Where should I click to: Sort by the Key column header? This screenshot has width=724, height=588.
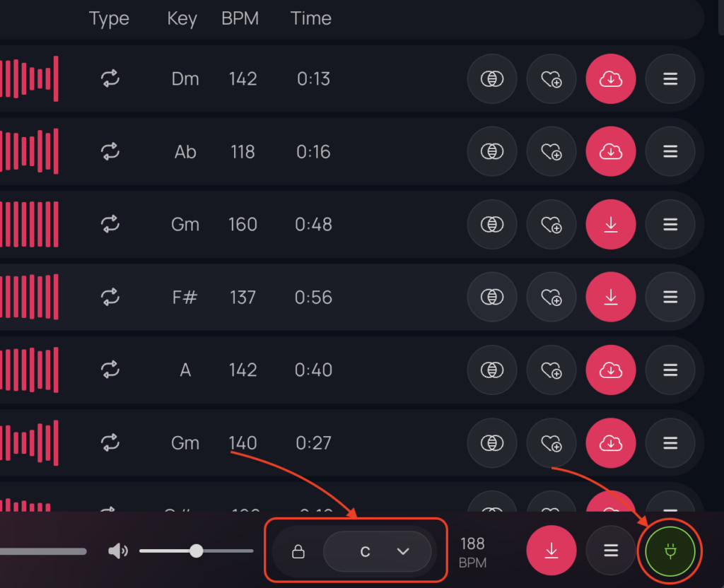pyautogui.click(x=182, y=19)
